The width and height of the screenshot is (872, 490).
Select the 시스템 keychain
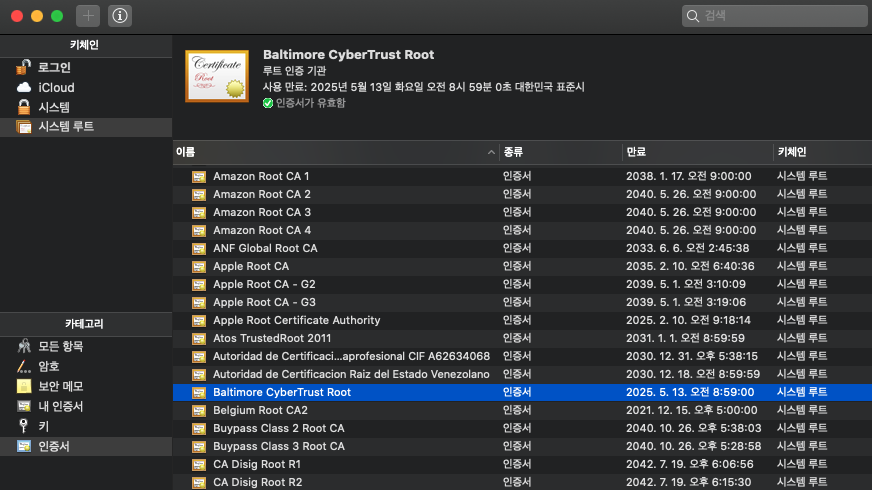click(x=86, y=107)
